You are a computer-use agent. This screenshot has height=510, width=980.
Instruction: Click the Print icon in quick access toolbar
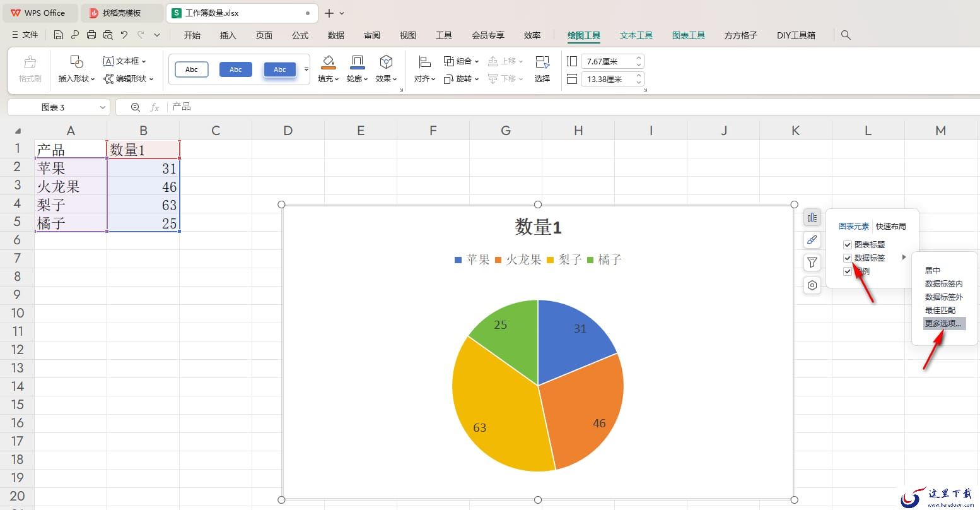coord(91,35)
